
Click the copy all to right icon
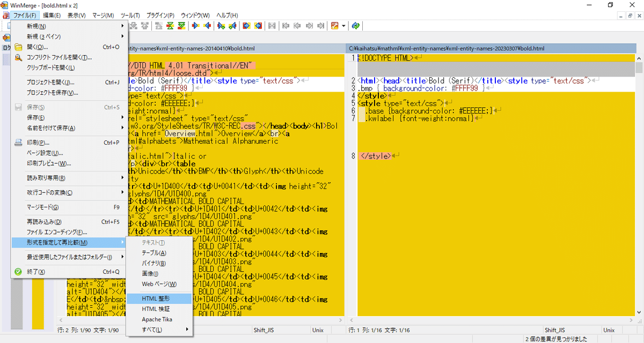pos(246,26)
